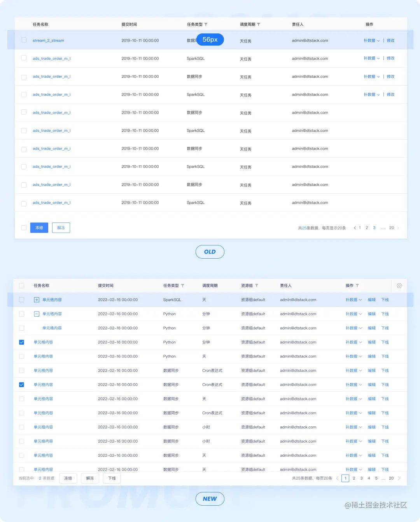This screenshot has height=522, width=420.
Task: Open 补数据 dropdown in the checked Python row
Action: pos(353,342)
